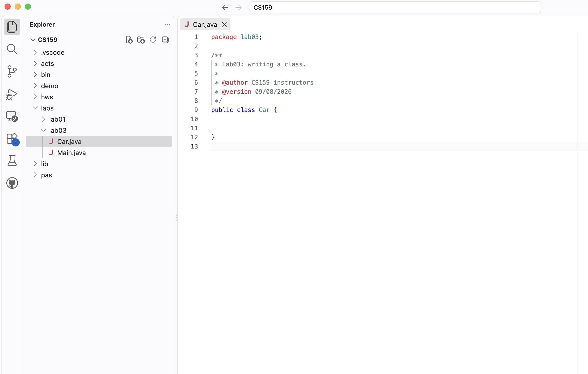This screenshot has width=588, height=374.
Task: Refresh the Explorer tree
Action: (153, 40)
